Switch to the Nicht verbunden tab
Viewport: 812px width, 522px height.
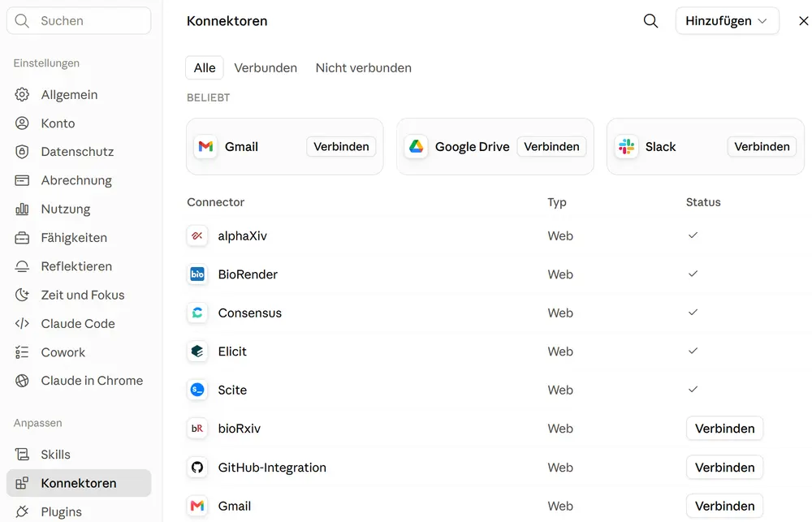[364, 68]
